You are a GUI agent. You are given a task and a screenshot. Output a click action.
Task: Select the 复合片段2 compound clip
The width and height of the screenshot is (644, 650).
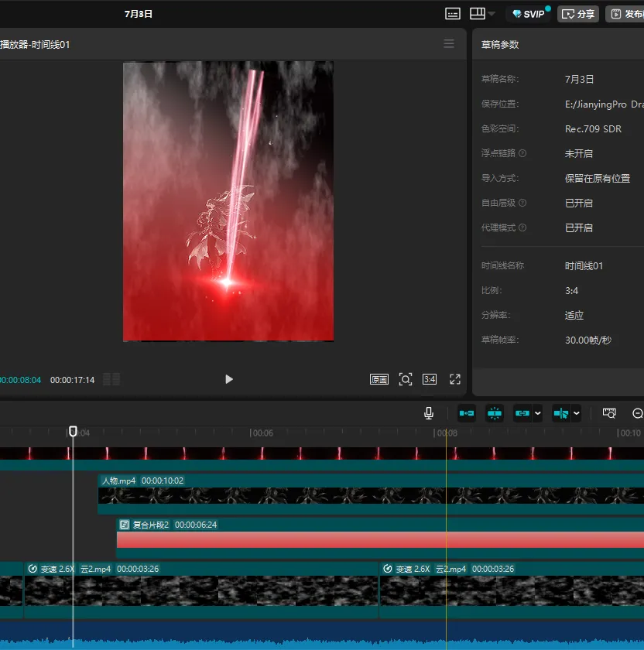380,539
